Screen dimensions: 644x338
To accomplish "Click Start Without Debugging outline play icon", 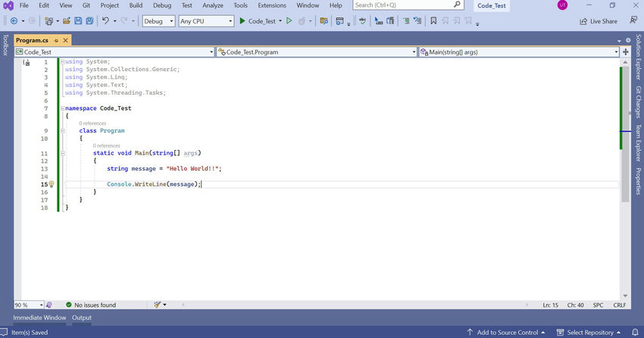I will click(289, 21).
